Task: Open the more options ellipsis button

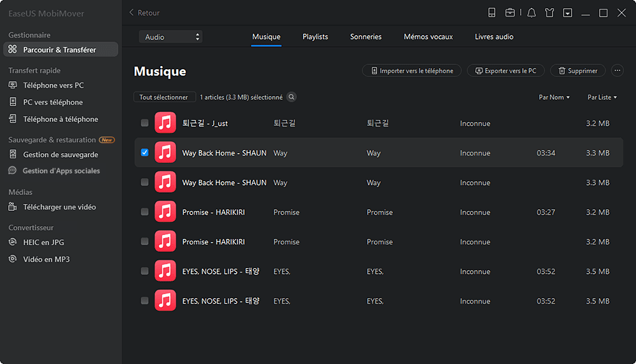Action: pos(617,71)
